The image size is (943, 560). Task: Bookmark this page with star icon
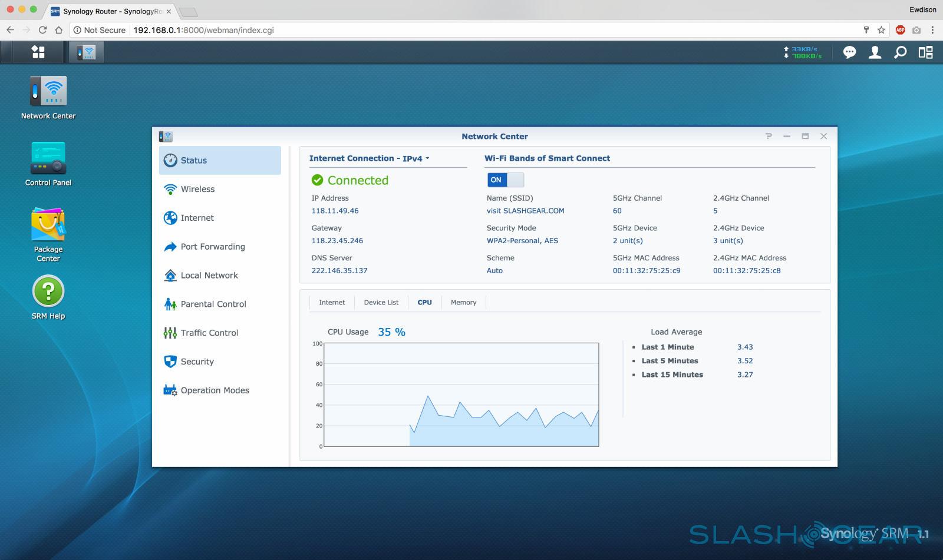tap(881, 30)
